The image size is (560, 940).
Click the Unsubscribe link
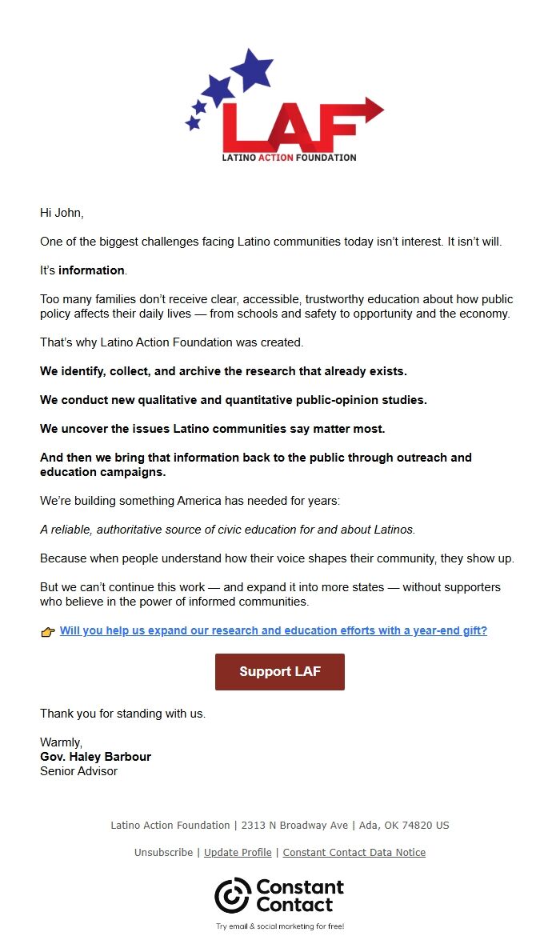click(163, 852)
